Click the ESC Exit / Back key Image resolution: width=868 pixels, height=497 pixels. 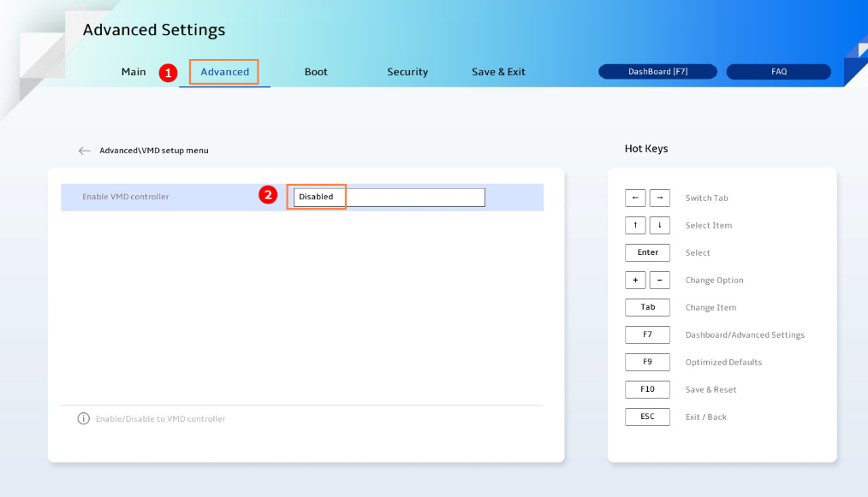pos(647,417)
